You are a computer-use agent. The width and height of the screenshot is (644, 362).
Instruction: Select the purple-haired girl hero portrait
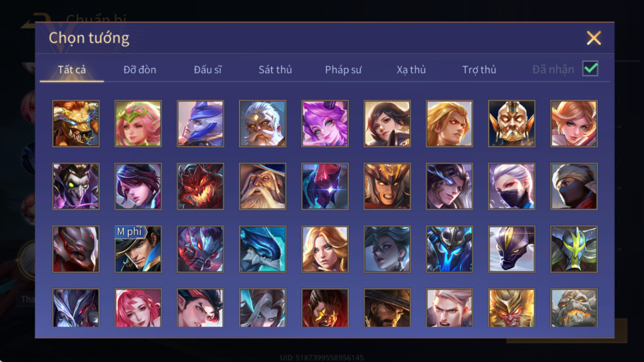(x=325, y=124)
